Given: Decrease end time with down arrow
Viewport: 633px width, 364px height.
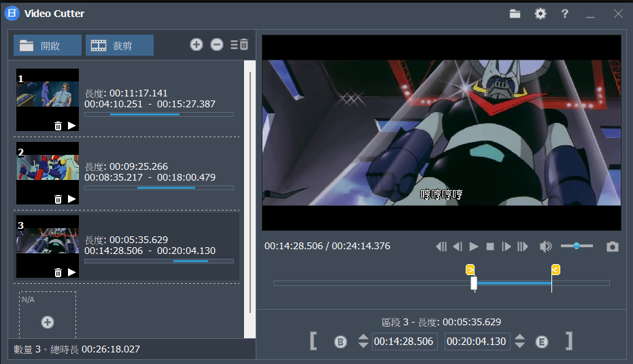Looking at the screenshot, I should [520, 345].
